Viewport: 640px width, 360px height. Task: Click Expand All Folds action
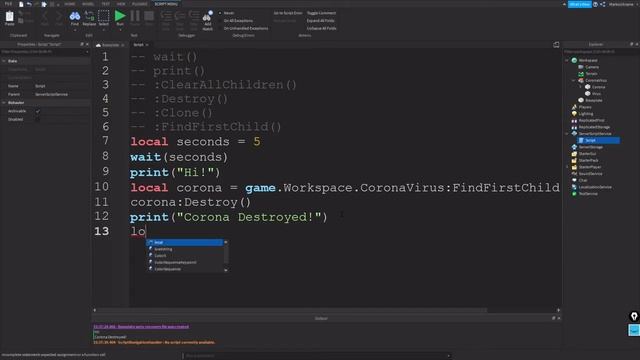[320, 21]
